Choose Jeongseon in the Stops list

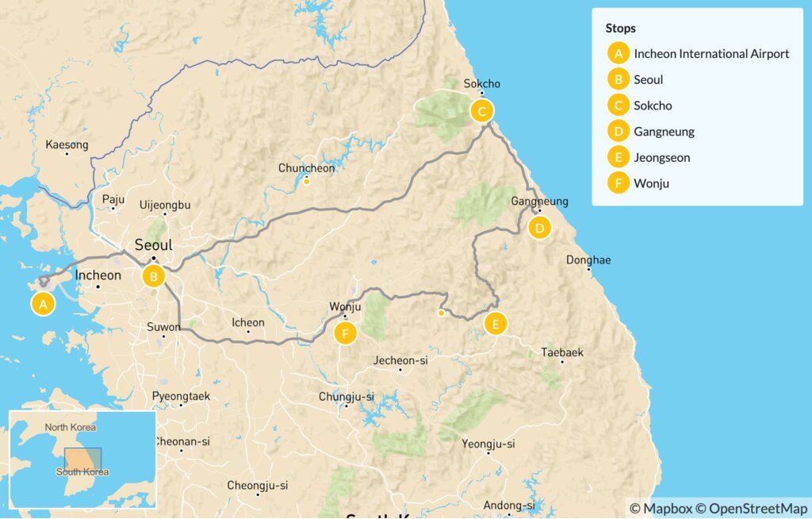(661, 157)
